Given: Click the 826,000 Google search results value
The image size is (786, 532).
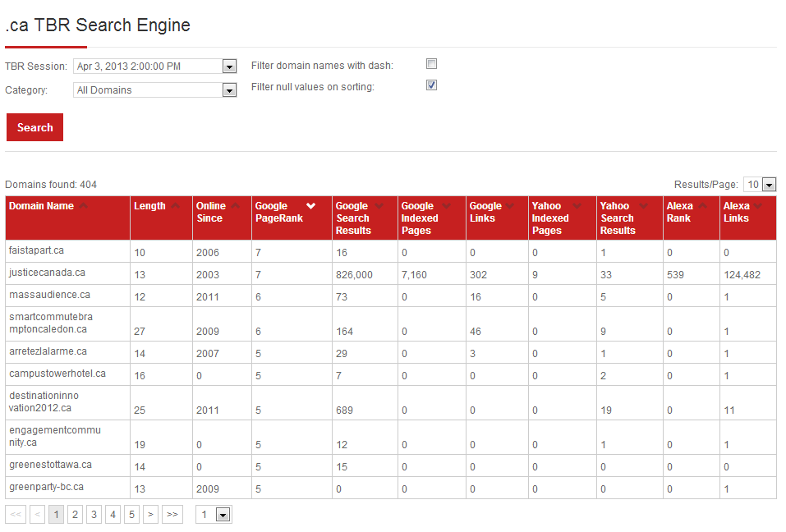Looking at the screenshot, I should pos(354,275).
